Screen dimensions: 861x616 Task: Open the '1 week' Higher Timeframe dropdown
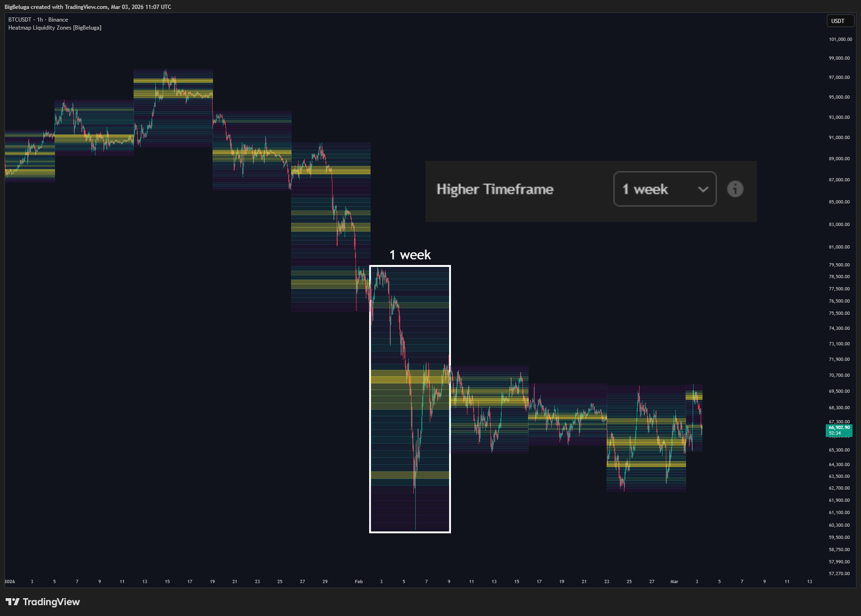[664, 189]
